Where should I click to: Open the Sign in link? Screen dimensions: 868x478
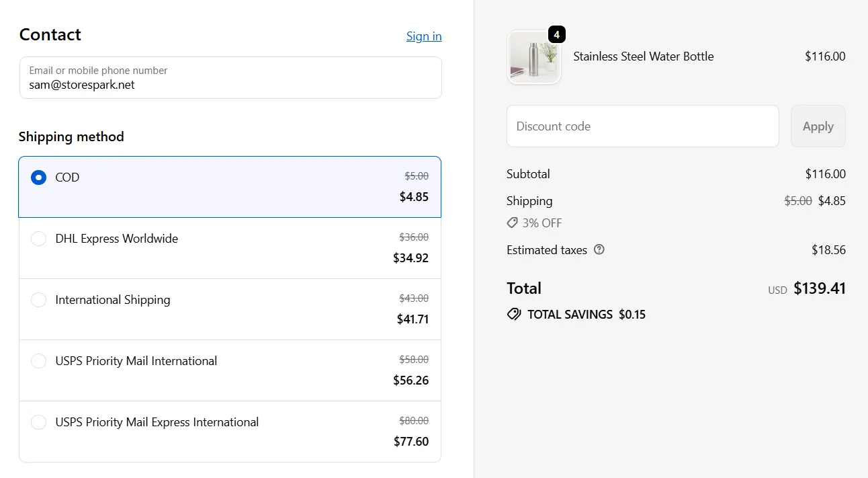click(x=423, y=36)
